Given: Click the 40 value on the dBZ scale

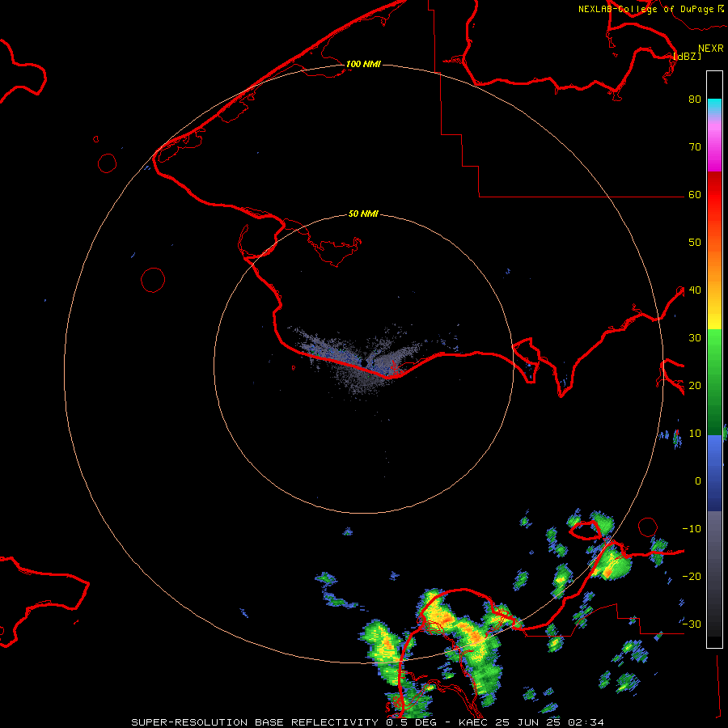Looking at the screenshot, I should point(695,290).
